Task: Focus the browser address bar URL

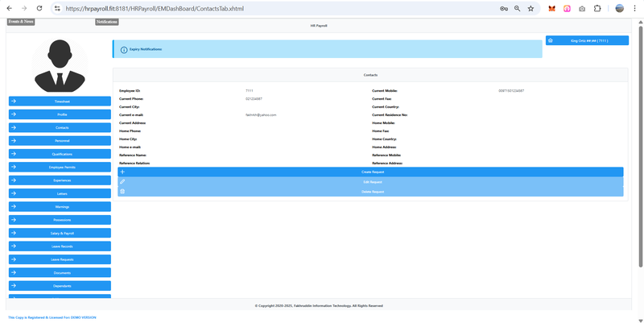Action: click(x=155, y=8)
